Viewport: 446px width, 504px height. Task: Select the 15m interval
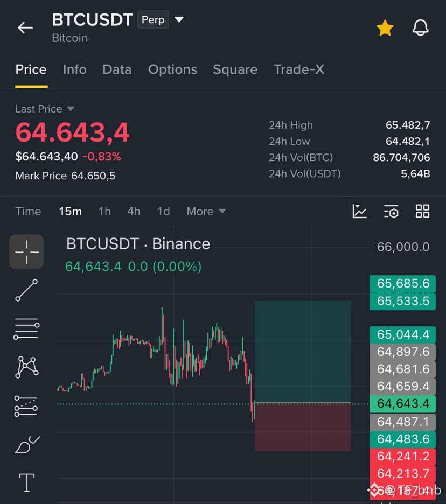coord(70,212)
